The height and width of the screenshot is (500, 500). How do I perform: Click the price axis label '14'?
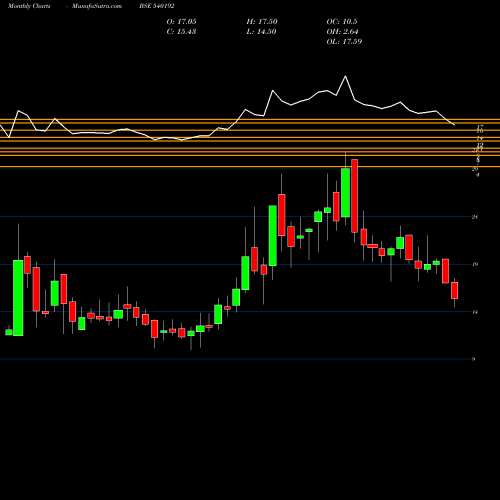pyautogui.click(x=475, y=312)
